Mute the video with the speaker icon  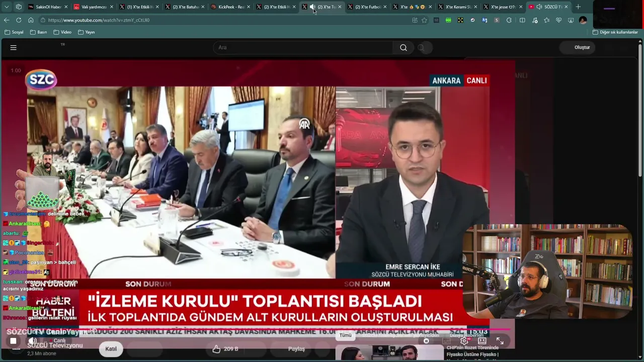(x=32, y=341)
